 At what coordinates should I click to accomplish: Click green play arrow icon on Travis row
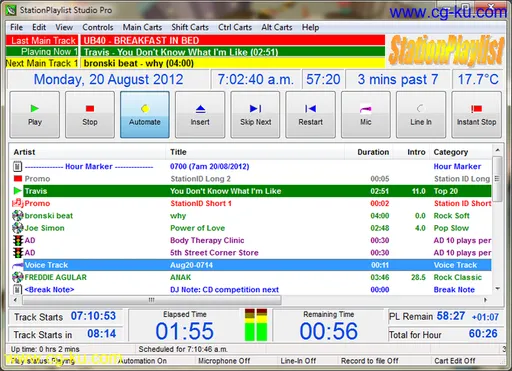[x=17, y=191]
